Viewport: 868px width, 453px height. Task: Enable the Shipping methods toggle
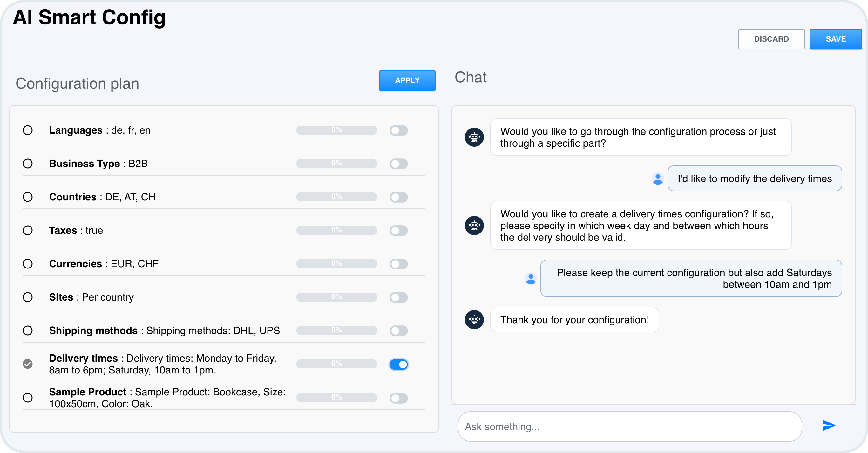point(398,331)
